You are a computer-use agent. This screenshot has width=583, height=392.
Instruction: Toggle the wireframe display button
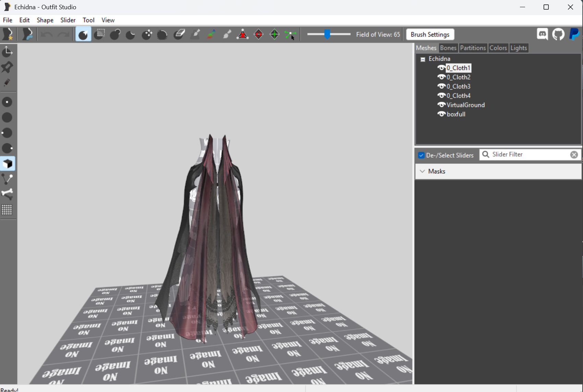click(7, 179)
